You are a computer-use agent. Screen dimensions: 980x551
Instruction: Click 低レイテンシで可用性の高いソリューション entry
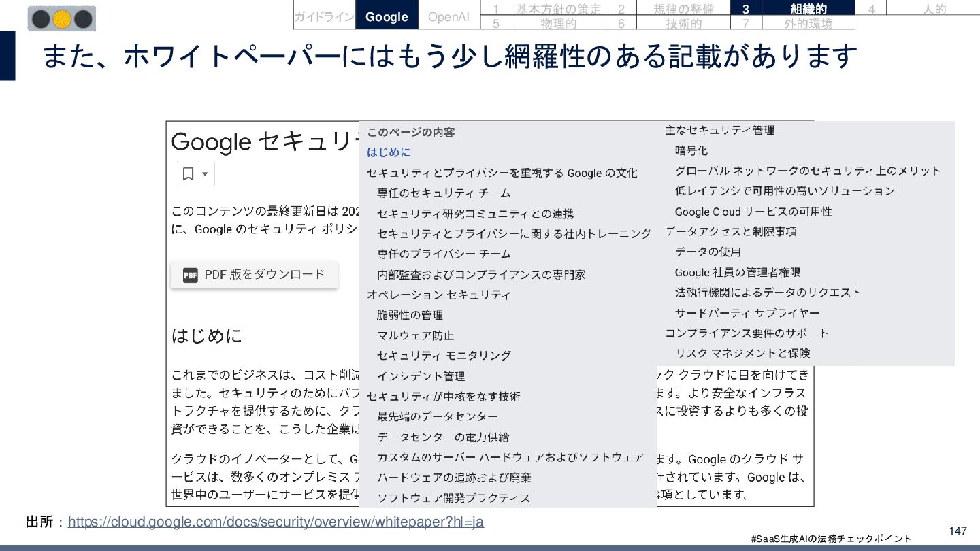[x=785, y=191]
